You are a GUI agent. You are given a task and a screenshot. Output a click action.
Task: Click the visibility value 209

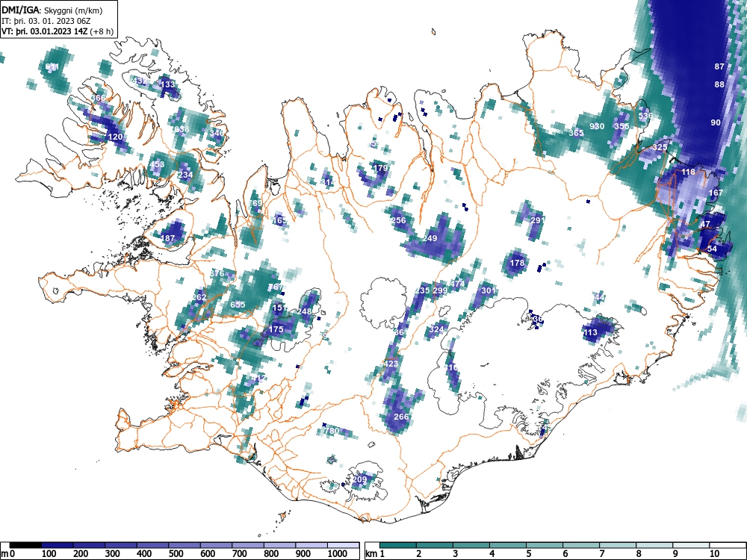coord(360,479)
